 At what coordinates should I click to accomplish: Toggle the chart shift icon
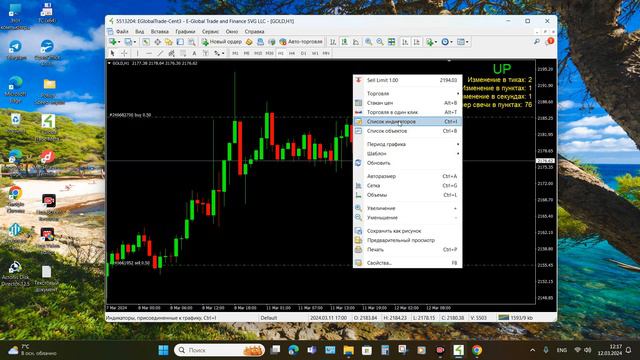tap(417, 42)
